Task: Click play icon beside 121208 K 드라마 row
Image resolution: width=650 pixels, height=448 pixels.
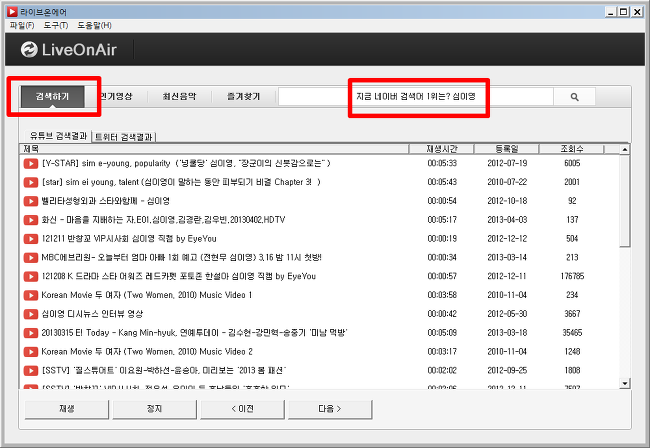Action: pos(31,276)
